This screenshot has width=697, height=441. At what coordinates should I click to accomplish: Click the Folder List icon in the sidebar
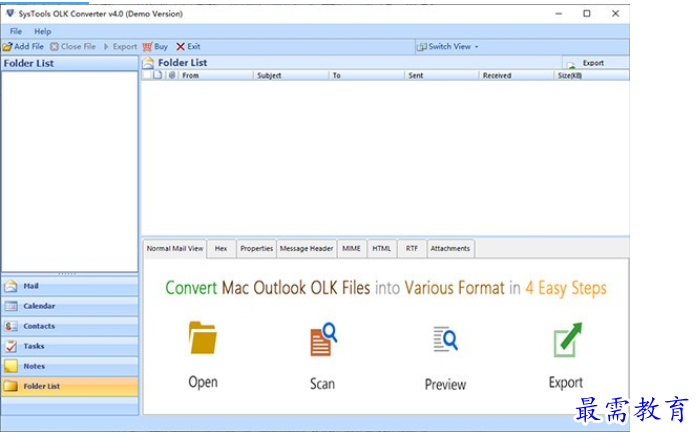pyautogui.click(x=11, y=386)
